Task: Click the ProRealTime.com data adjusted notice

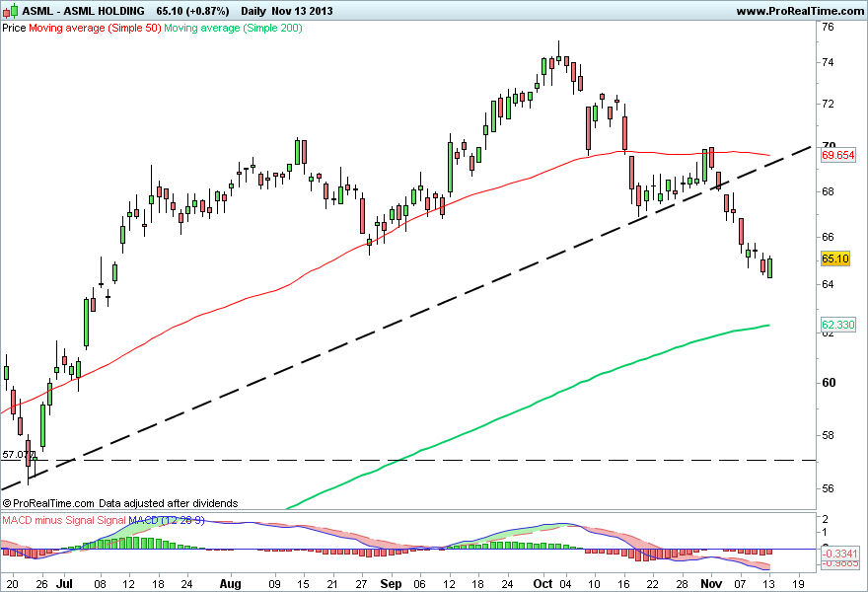Action: click(x=120, y=503)
